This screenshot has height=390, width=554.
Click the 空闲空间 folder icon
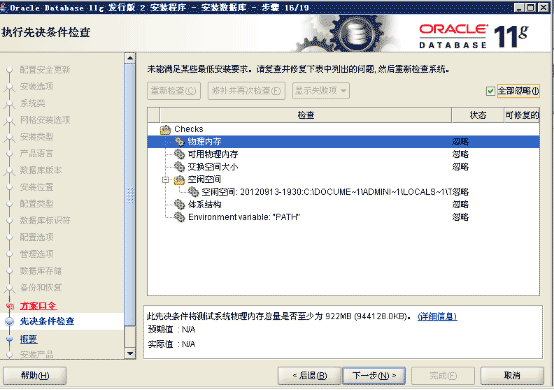(179, 179)
